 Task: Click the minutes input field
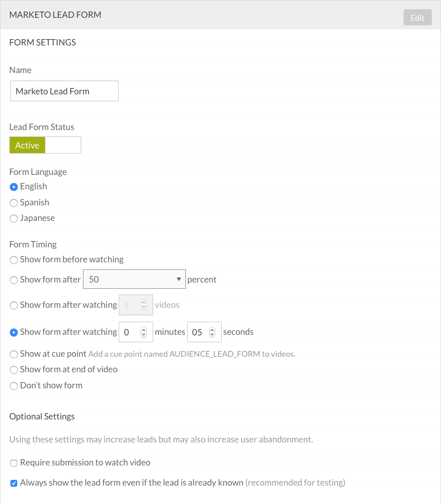[x=130, y=333]
